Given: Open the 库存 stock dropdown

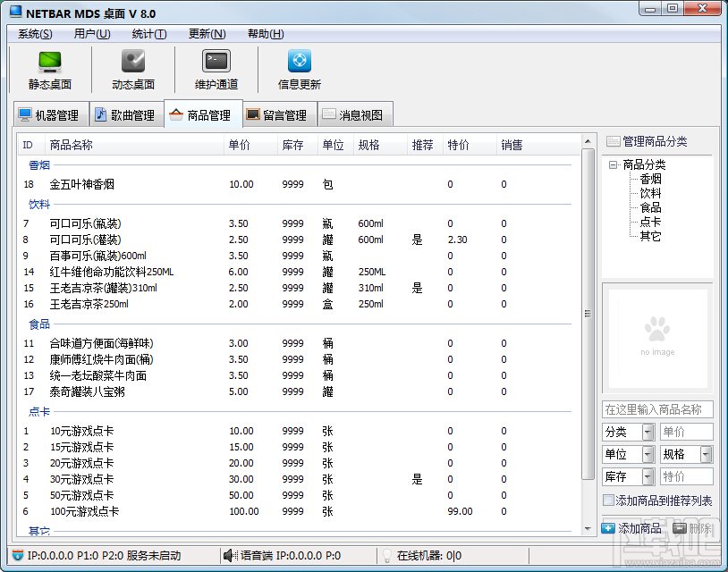Looking at the screenshot, I should click(648, 476).
